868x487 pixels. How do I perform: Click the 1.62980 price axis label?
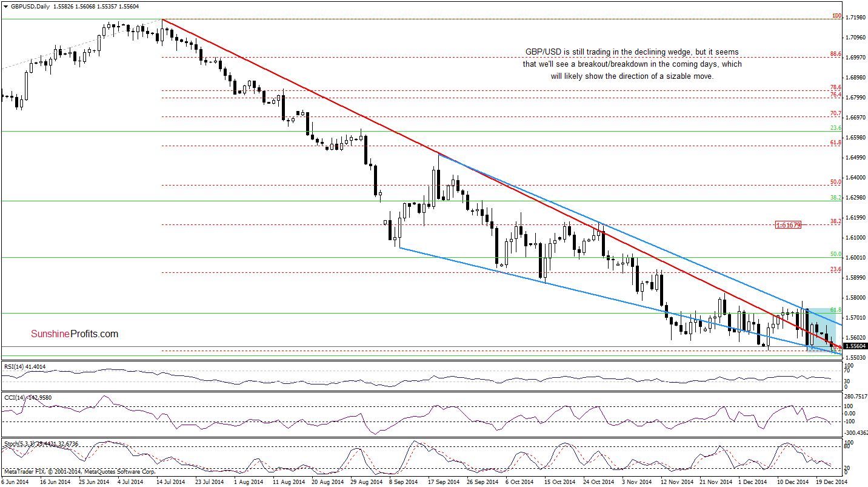[x=854, y=198]
